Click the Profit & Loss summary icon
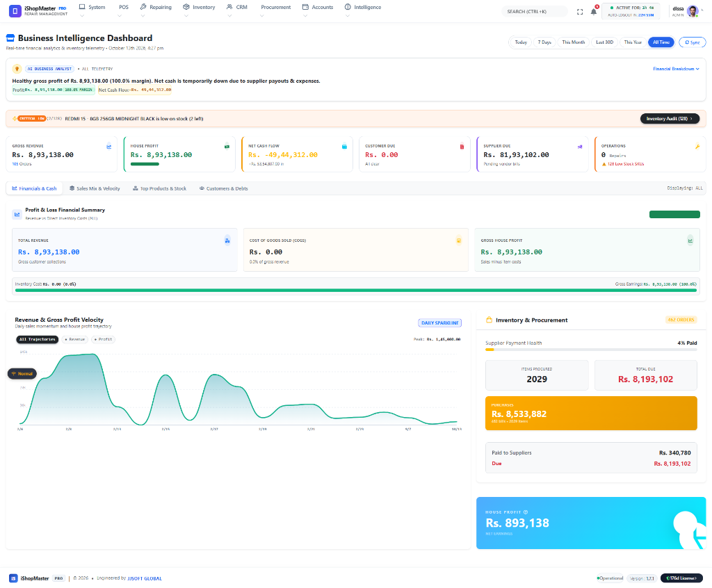 click(x=17, y=214)
